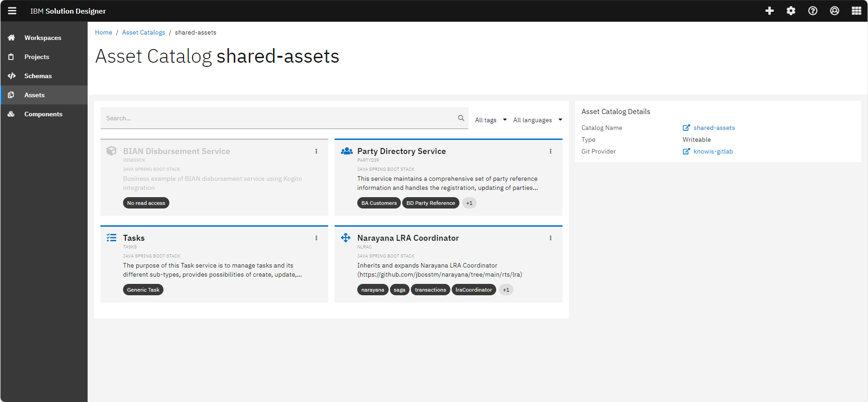Open the user profile icon

834,11
